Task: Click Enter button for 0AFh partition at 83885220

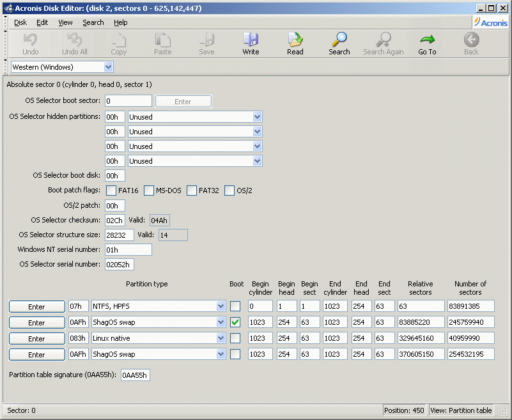Action: 36,322
